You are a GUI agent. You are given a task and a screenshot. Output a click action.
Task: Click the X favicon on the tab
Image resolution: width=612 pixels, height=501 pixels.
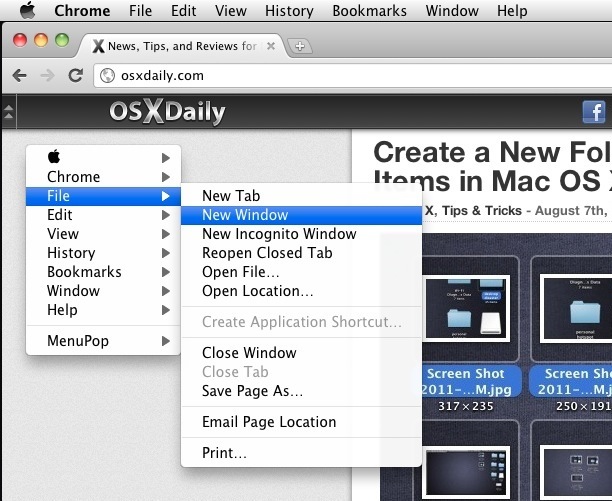[98, 46]
